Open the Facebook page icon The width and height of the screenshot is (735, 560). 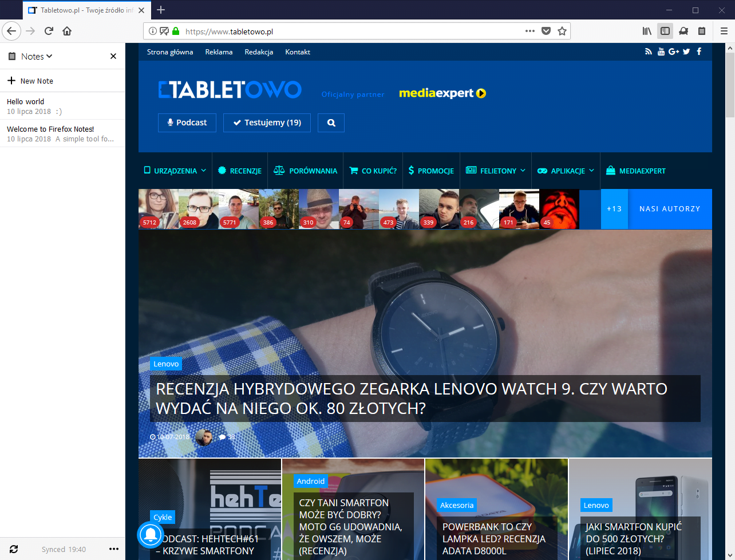point(699,52)
